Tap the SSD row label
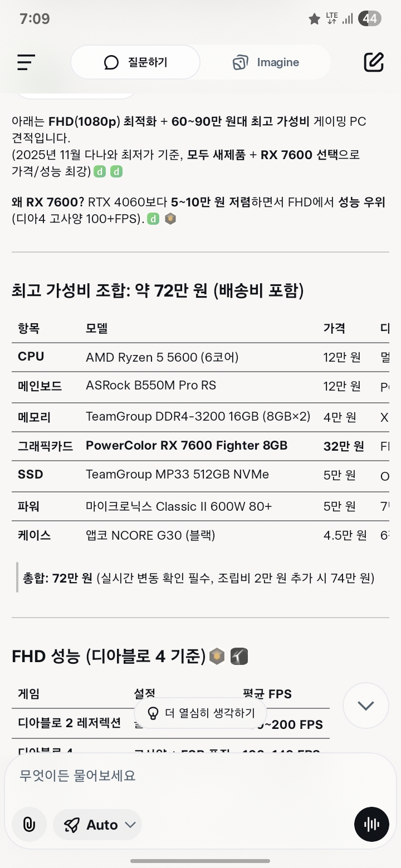This screenshot has height=868, width=401. (x=30, y=475)
